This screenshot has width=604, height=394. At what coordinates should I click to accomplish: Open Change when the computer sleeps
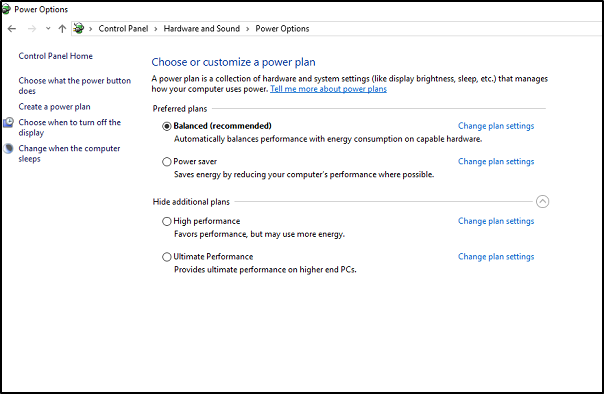69,153
